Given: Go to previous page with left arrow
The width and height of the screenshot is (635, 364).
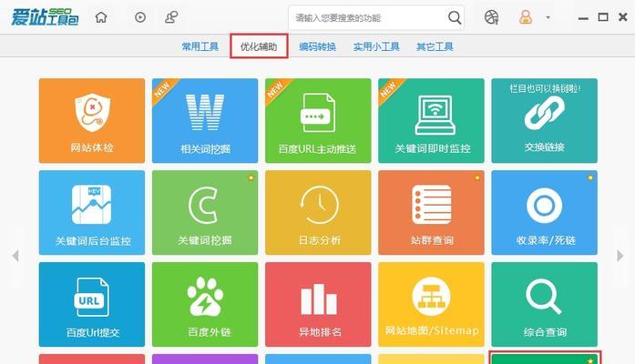Looking at the screenshot, I should coord(15,256).
